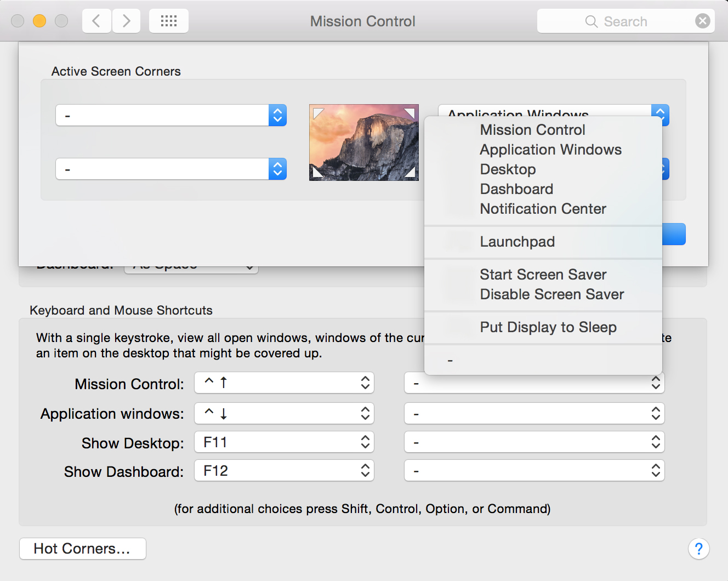Pick Notification Center from the popup menu
This screenshot has width=728, height=581.
click(543, 209)
